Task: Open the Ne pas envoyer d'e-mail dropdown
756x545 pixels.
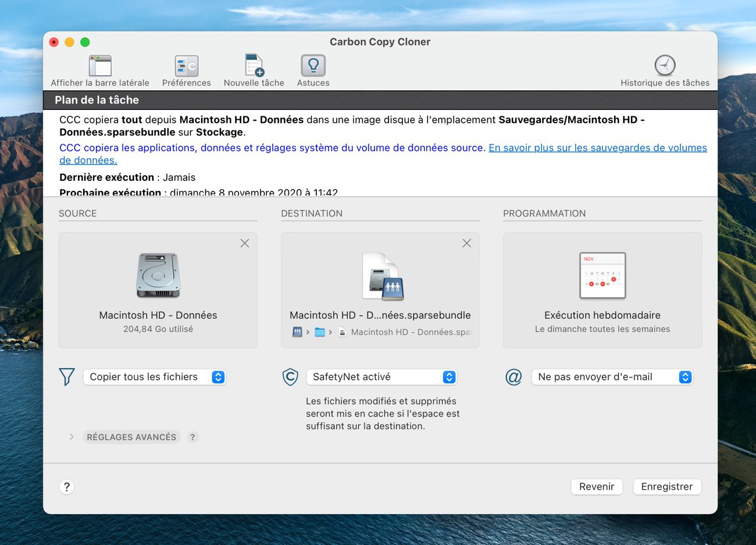Action: pyautogui.click(x=612, y=376)
